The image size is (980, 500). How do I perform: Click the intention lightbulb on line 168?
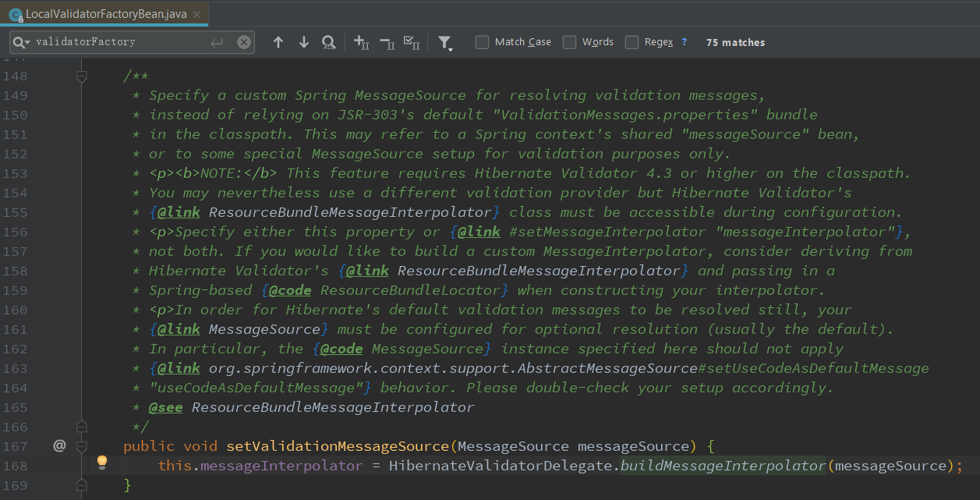click(101, 463)
